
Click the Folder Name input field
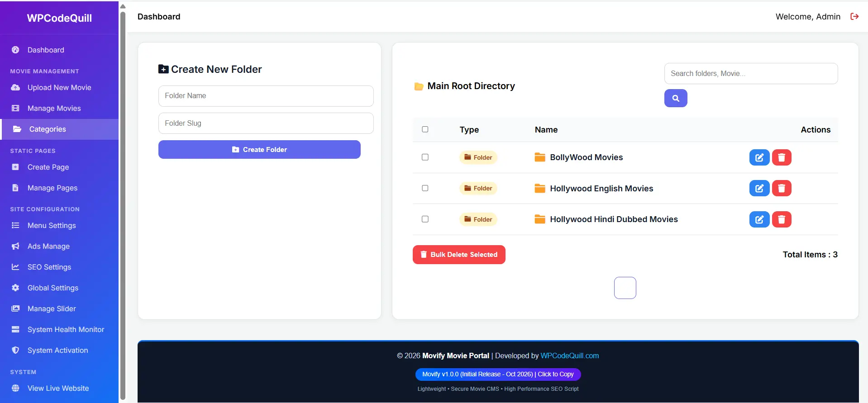coord(266,96)
